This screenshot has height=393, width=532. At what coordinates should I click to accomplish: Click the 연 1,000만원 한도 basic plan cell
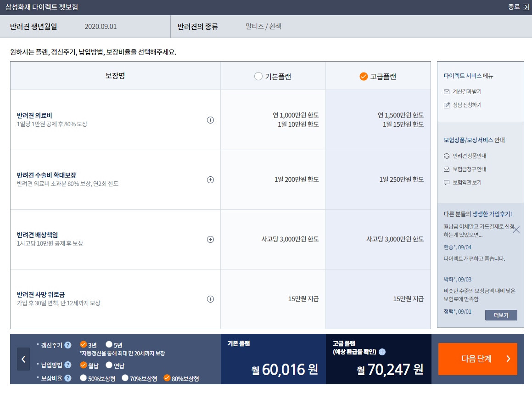tap(296, 115)
